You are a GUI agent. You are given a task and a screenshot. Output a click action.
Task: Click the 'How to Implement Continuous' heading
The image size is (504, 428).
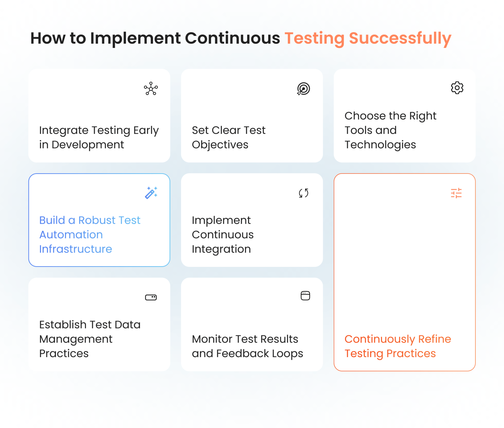pyautogui.click(x=155, y=38)
